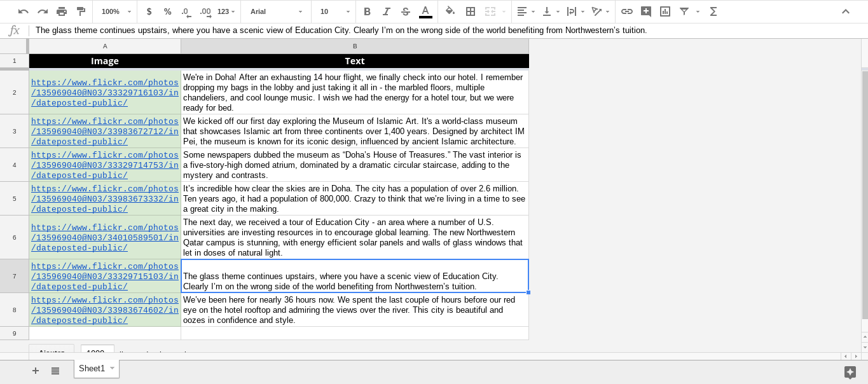Viewport: 868px width, 384px height.
Task: Merge the selected cells
Action: click(x=490, y=11)
